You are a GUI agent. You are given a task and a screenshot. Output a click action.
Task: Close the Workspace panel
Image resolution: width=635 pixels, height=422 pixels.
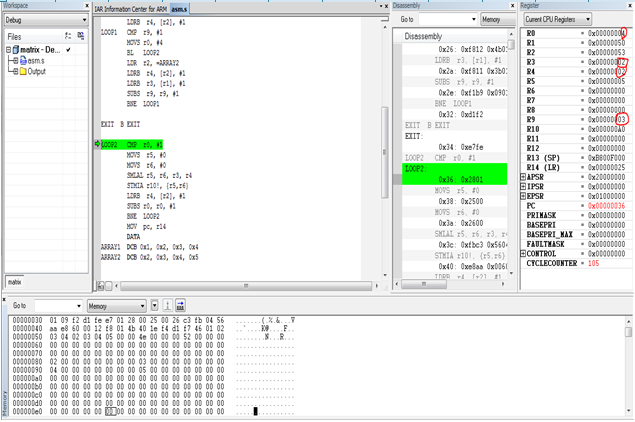pos(87,5)
